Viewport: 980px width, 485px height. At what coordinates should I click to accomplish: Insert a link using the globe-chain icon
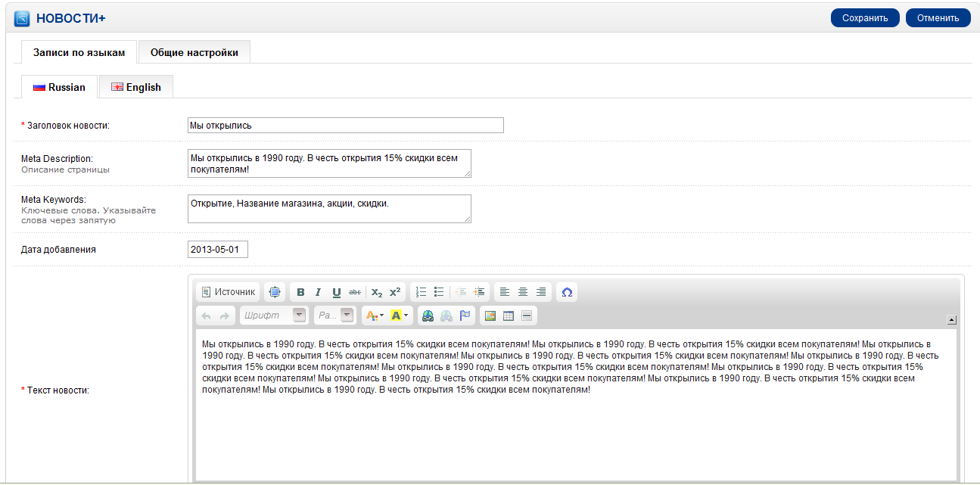tap(428, 316)
